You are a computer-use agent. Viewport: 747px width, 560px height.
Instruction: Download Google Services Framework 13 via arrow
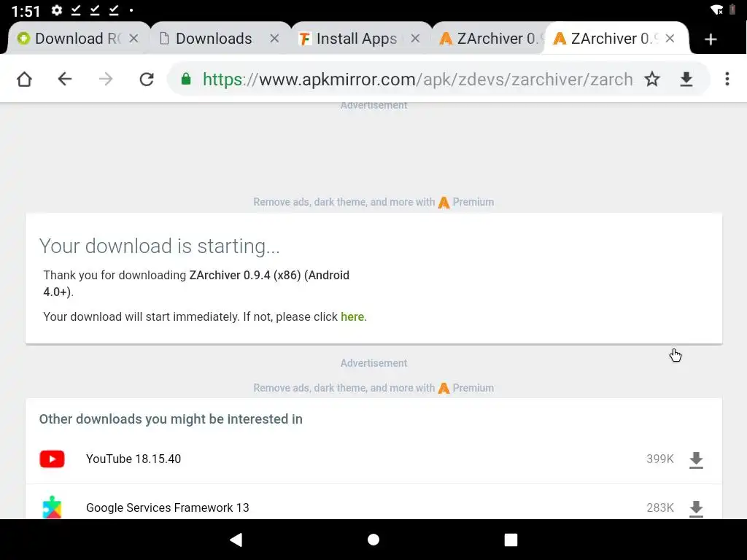tap(696, 508)
